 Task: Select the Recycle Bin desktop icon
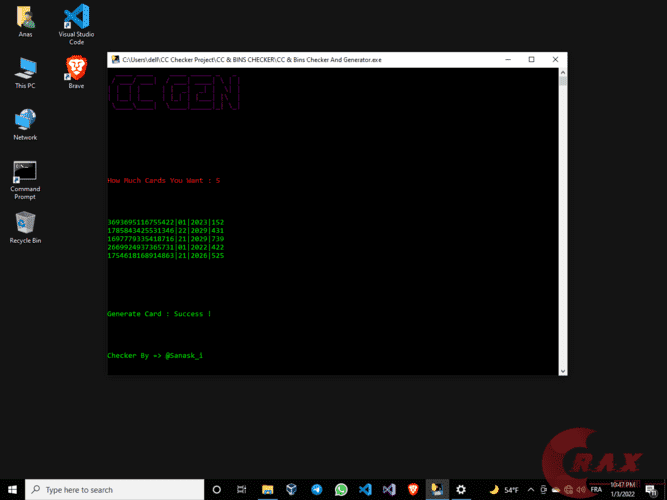point(25,228)
